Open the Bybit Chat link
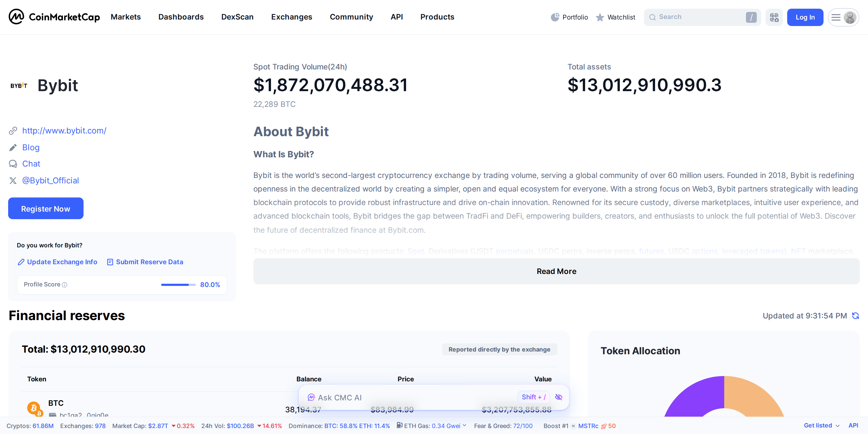The height and width of the screenshot is (434, 868). point(31,164)
